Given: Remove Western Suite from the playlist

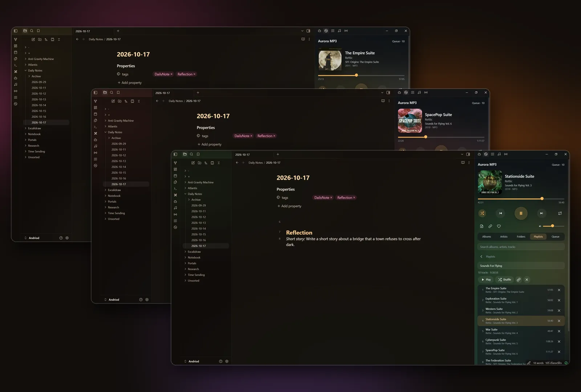Looking at the screenshot, I should pos(559,311).
